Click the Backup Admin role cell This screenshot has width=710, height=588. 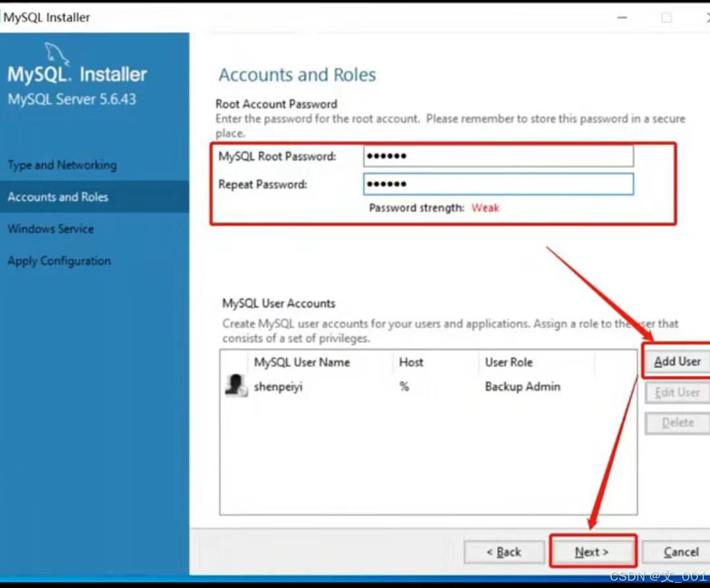click(x=522, y=387)
